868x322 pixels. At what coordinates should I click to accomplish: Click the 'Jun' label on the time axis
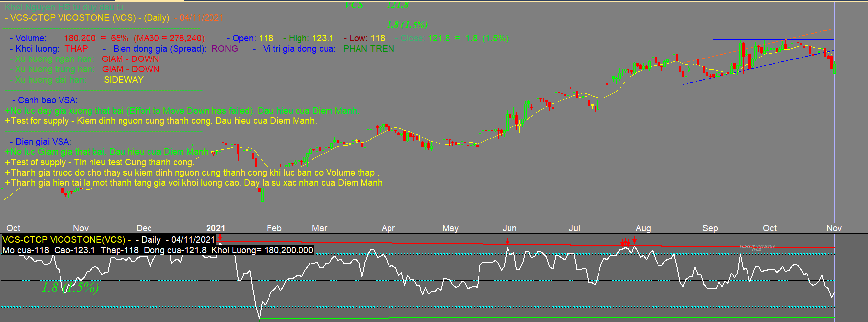[x=509, y=228]
